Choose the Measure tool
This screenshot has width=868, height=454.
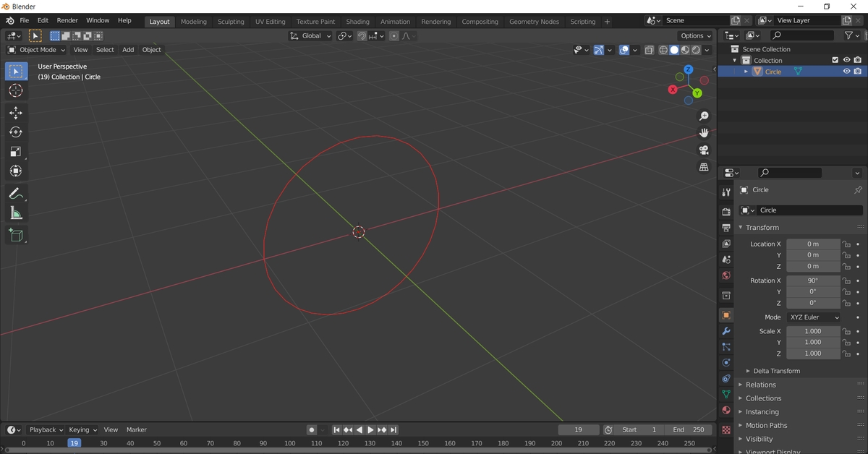click(16, 213)
